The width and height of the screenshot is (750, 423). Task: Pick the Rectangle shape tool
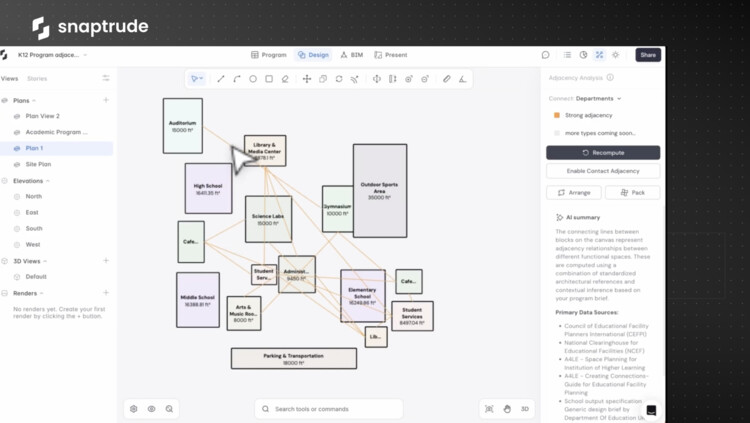269,79
